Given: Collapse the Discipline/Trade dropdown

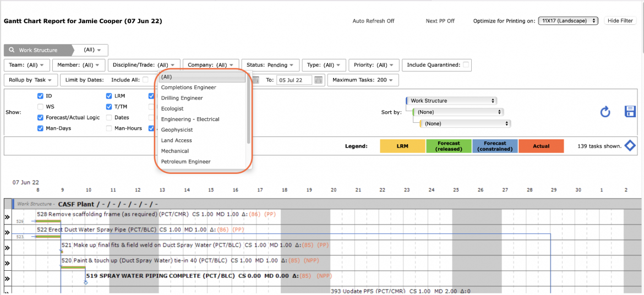Looking at the screenshot, I should point(144,65).
